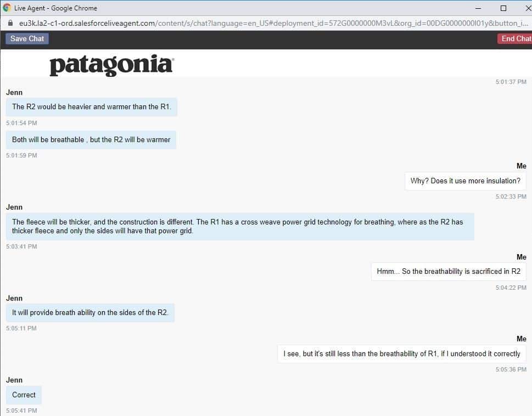End the chat session

pyautogui.click(x=515, y=38)
